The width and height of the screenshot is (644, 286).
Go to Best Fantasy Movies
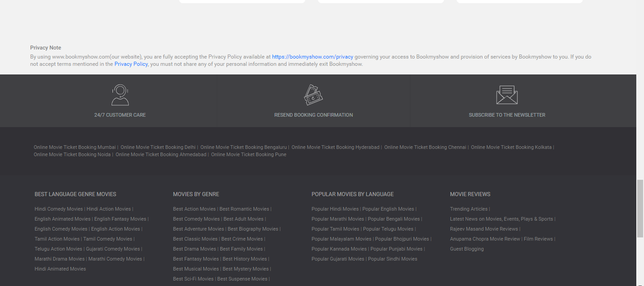pyautogui.click(x=196, y=259)
